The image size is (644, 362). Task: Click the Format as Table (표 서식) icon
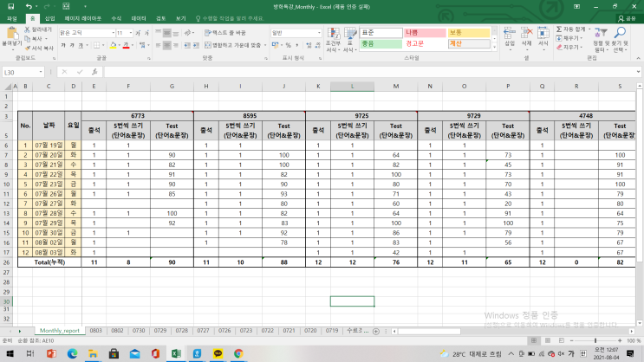(x=350, y=39)
